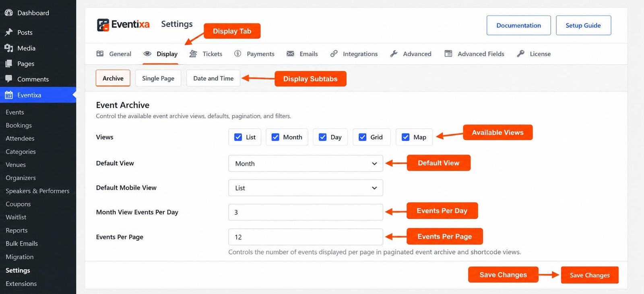Image resolution: width=644 pixels, height=294 pixels.
Task: Open the Tickets settings tab
Action: pyautogui.click(x=206, y=54)
